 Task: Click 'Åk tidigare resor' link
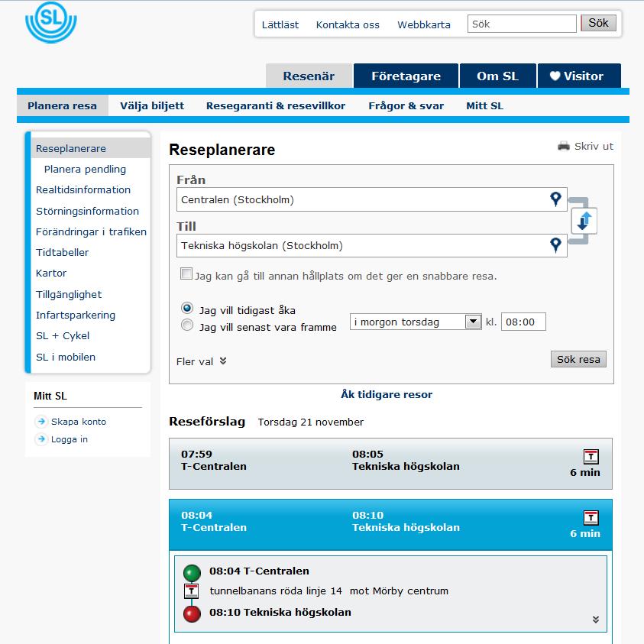[387, 394]
